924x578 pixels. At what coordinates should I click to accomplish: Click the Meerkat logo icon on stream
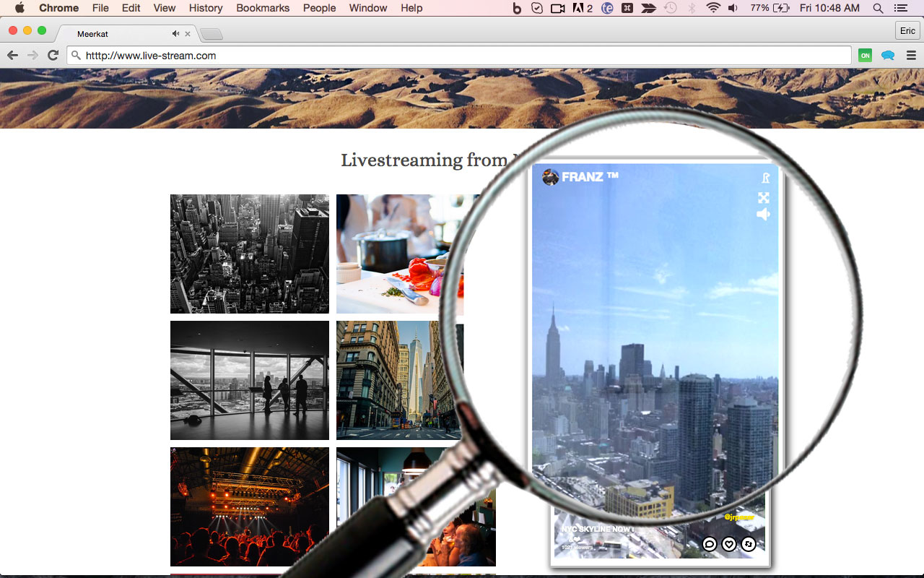[x=766, y=178]
